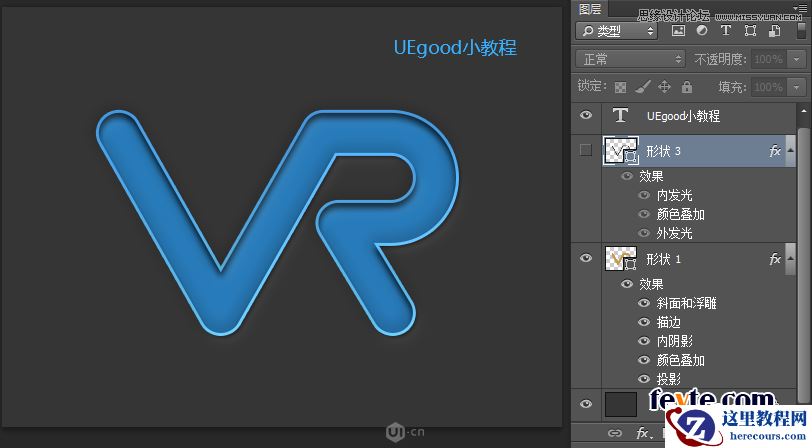Select the 形状 1 layer name
This screenshot has height=448, width=812.
(663, 259)
